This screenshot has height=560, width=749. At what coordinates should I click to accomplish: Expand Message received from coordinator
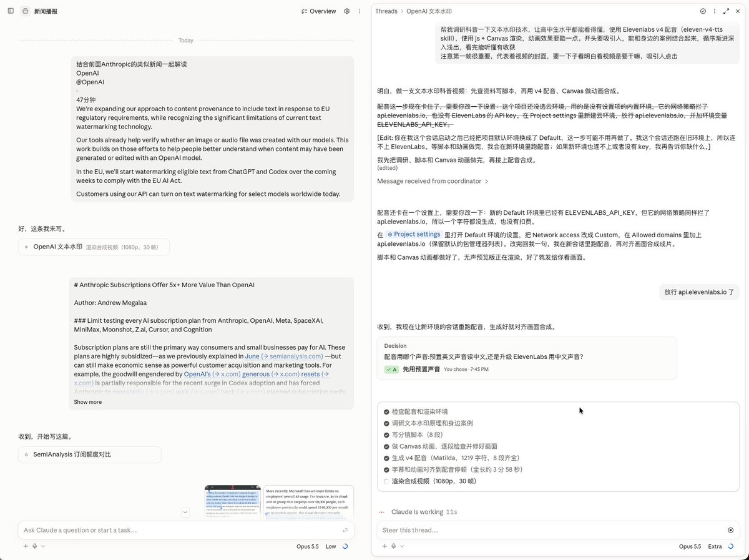coord(433,181)
